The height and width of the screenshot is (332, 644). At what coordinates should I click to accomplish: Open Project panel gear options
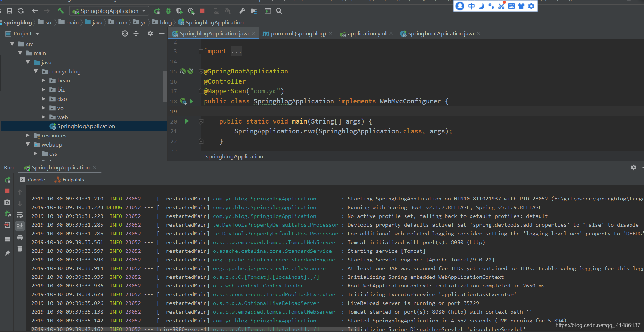pos(150,33)
